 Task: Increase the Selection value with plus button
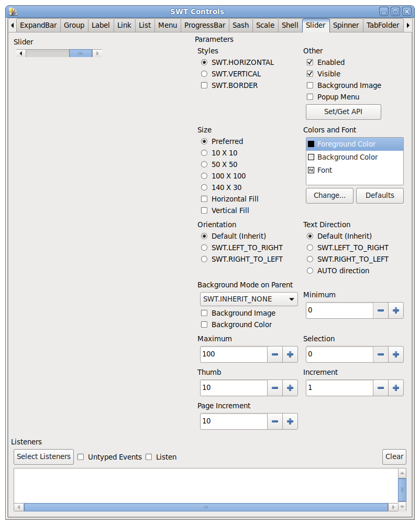pyautogui.click(x=396, y=354)
